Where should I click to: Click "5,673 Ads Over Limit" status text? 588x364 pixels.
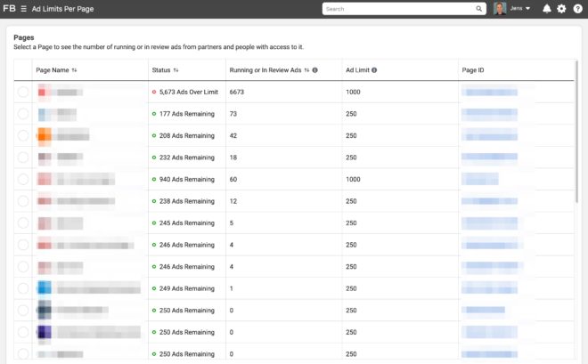[189, 92]
